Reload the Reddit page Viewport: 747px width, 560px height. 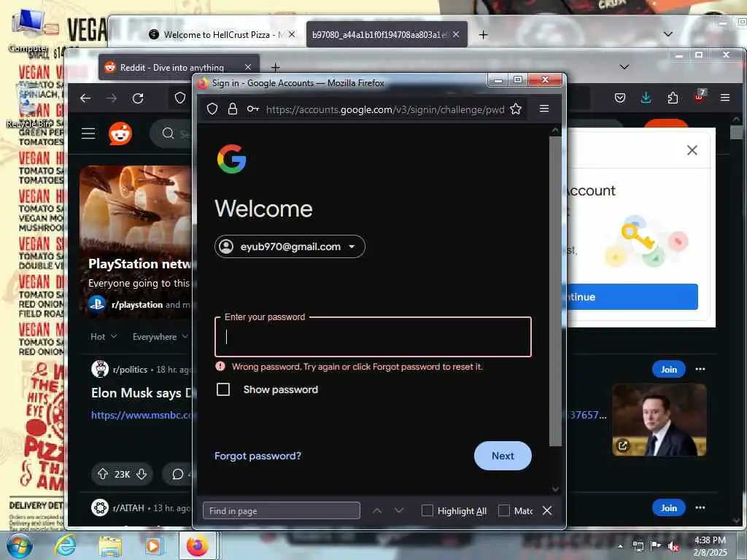click(x=138, y=98)
